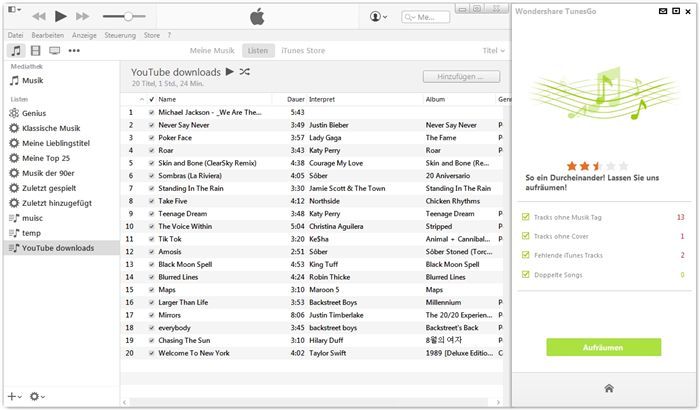Switch to the iTunes Store tab
Image resolution: width=700 pixels, height=410 pixels.
pos(303,50)
